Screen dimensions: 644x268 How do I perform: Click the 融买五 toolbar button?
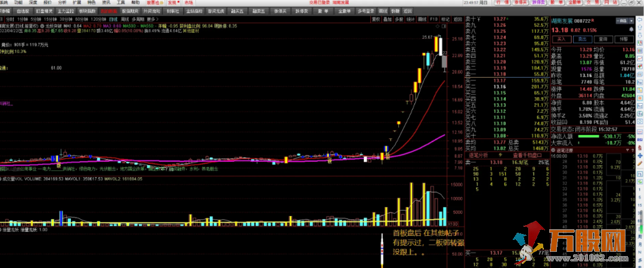(238, 11)
